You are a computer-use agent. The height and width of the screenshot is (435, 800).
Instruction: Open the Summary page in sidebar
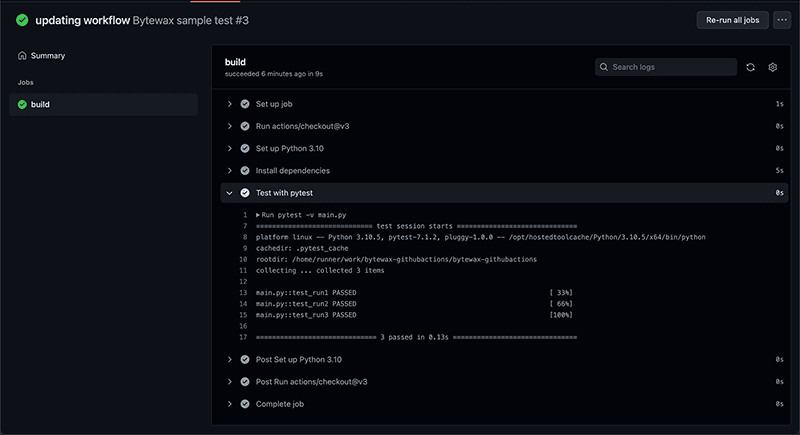coord(47,56)
